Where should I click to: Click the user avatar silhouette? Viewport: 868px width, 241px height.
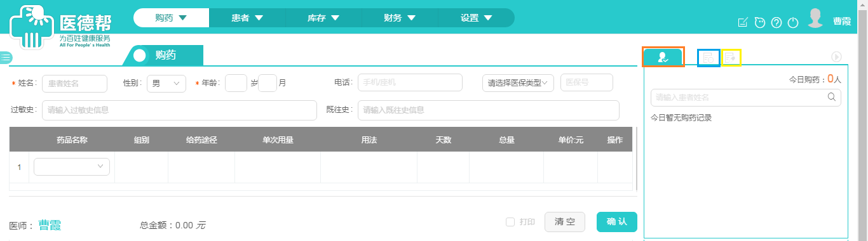click(x=815, y=18)
